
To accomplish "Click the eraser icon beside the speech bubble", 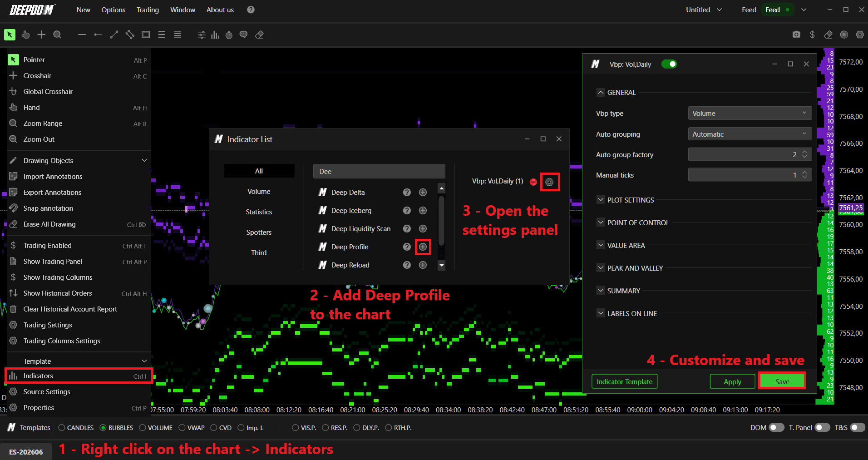I will (260, 35).
